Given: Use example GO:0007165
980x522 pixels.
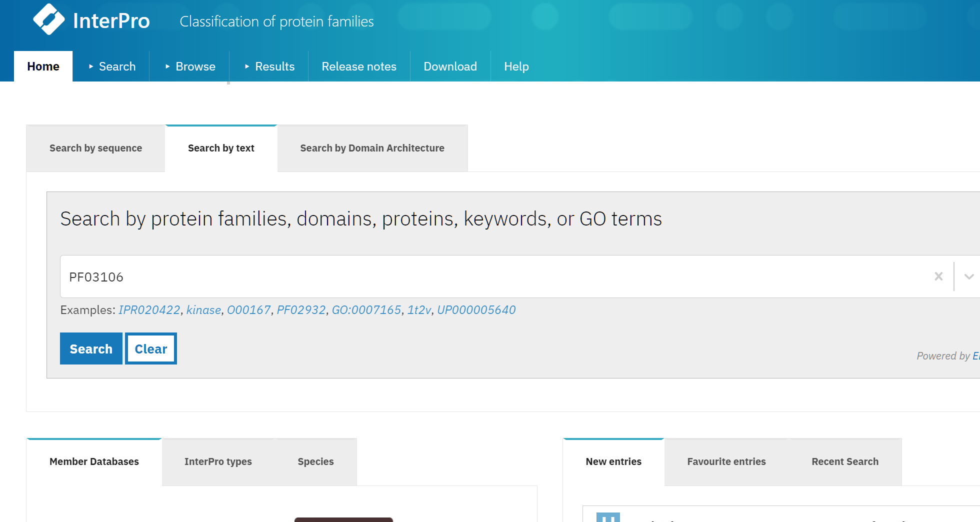Looking at the screenshot, I should tap(366, 310).
